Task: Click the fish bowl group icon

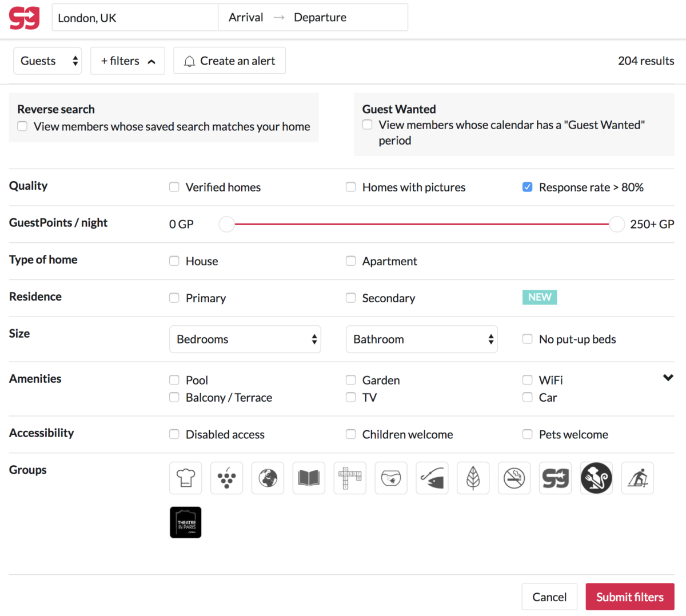Action: point(391,478)
